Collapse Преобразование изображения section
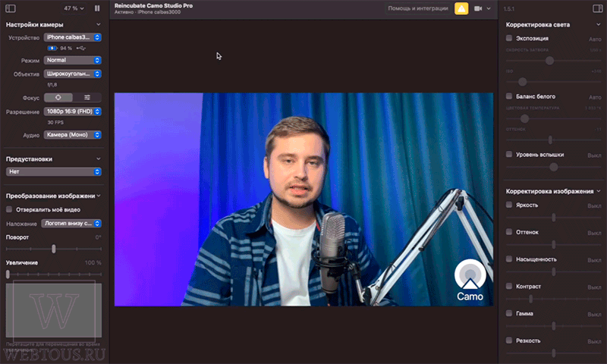The width and height of the screenshot is (607, 364). coord(99,196)
